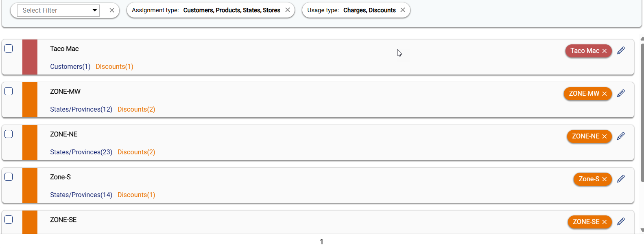
Task: Remove the Taco Mac tag badge
Action: click(x=605, y=51)
